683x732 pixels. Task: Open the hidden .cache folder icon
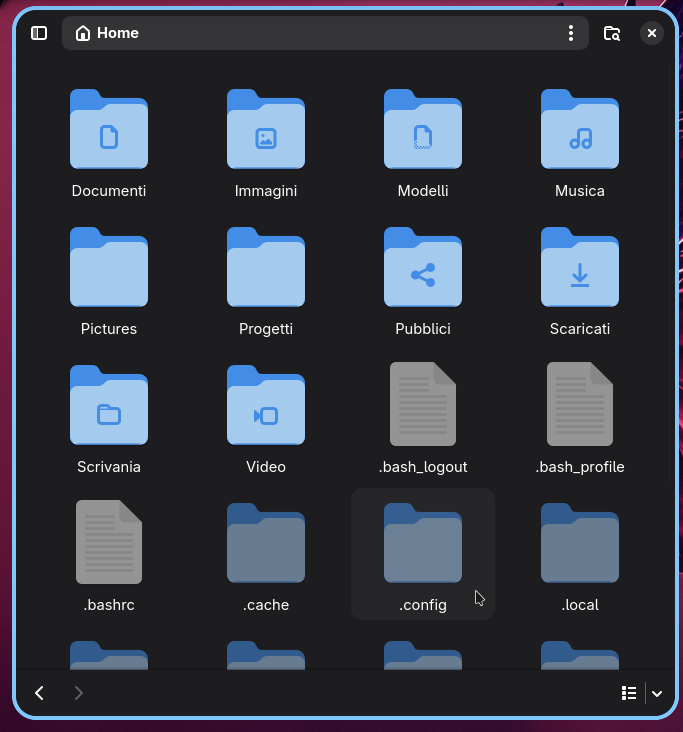(x=266, y=543)
